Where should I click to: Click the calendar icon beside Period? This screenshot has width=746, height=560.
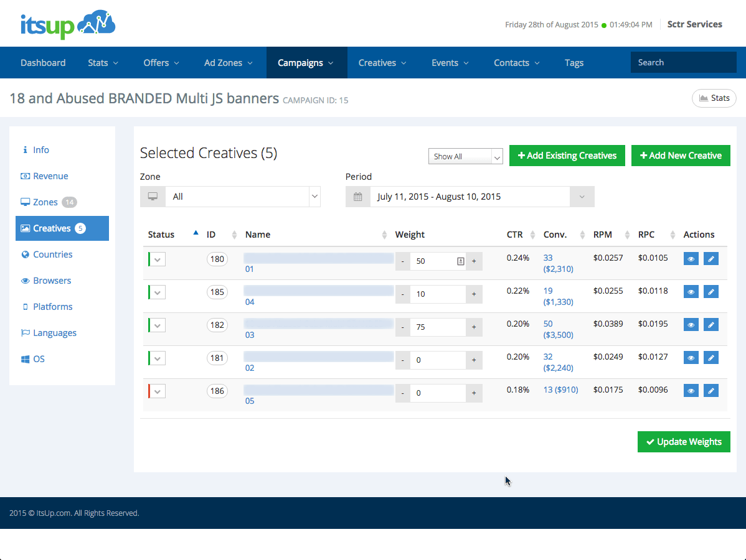(358, 197)
